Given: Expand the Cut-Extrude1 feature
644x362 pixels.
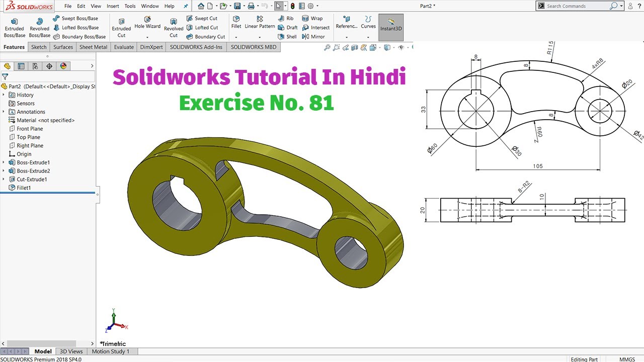Looking at the screenshot, I should click(x=4, y=179).
